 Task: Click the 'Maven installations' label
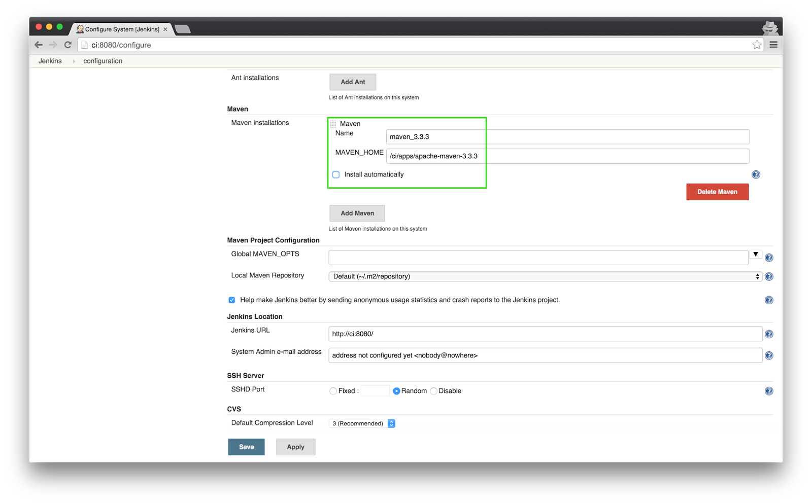point(260,123)
